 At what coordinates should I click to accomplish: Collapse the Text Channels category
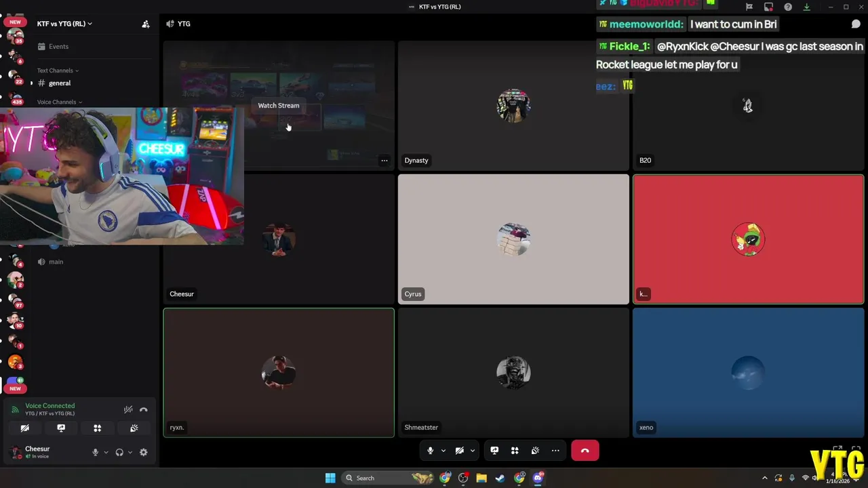pos(58,70)
